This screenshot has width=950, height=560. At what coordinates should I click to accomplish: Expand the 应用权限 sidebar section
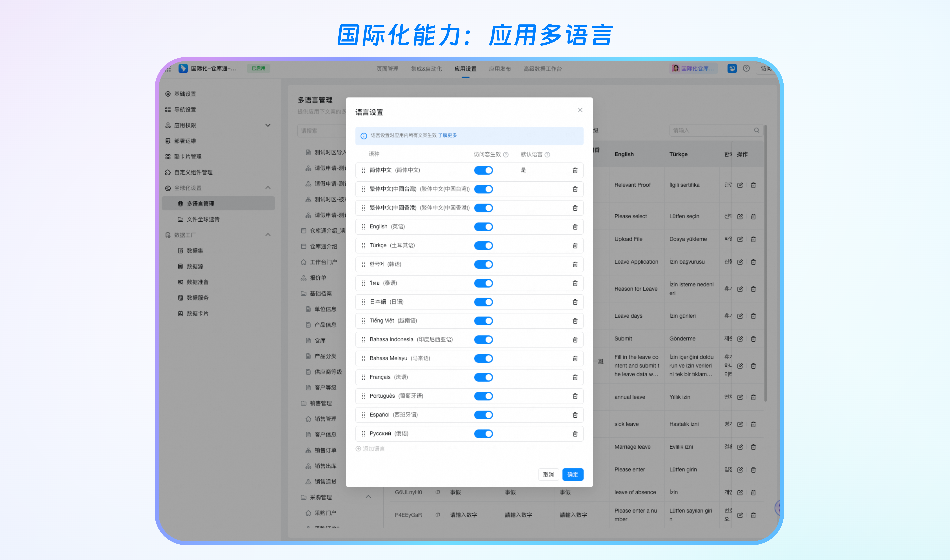tap(268, 125)
